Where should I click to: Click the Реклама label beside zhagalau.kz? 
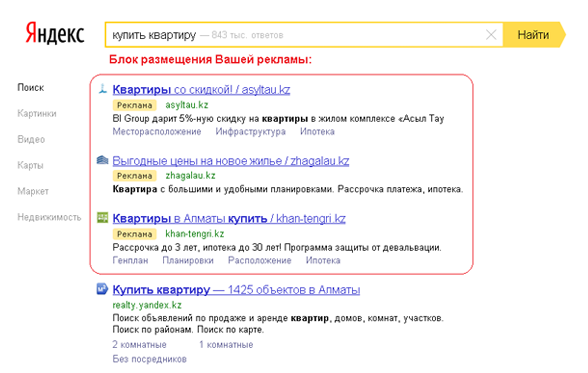pyautogui.click(x=135, y=176)
